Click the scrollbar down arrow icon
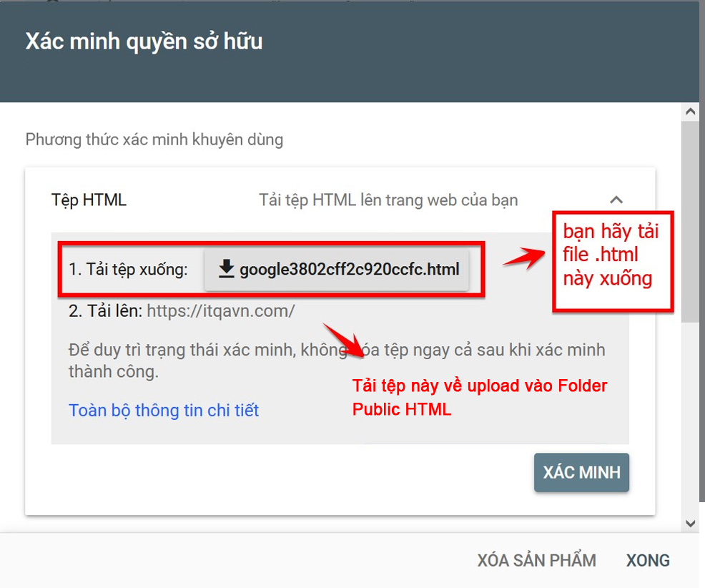The height and width of the screenshot is (588, 705). (691, 523)
